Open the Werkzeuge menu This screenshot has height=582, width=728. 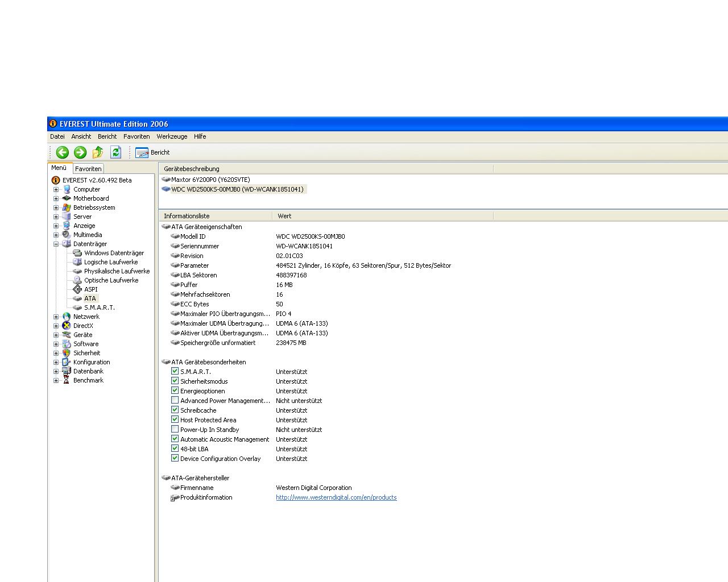172,136
